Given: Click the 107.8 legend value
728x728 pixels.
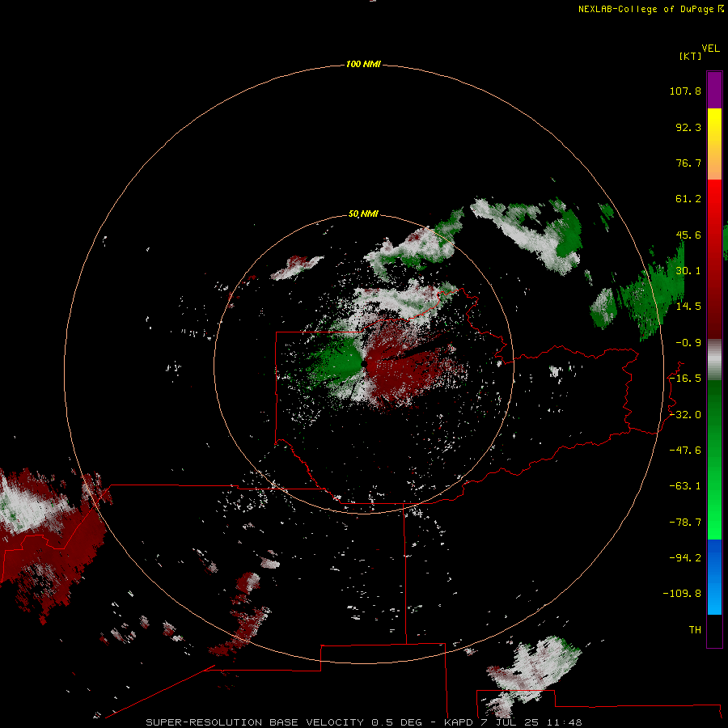Looking at the screenshot, I should pyautogui.click(x=685, y=91).
